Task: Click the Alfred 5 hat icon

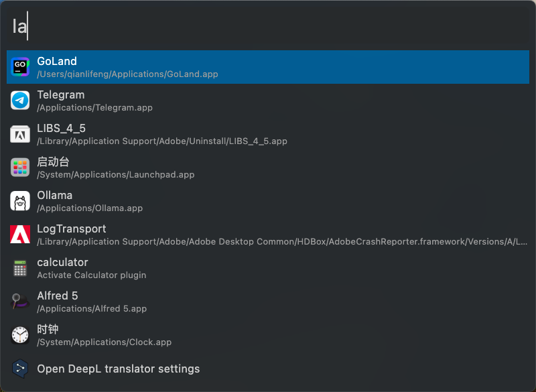Action: [x=20, y=302]
